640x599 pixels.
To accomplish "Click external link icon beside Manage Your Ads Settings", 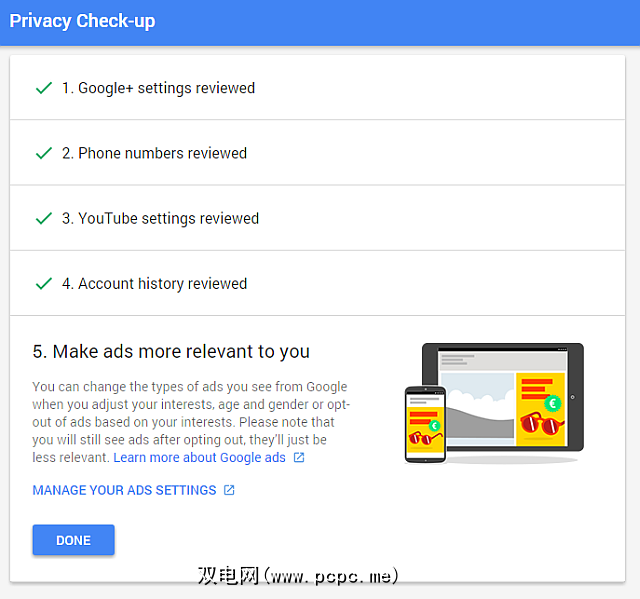I will [x=229, y=490].
